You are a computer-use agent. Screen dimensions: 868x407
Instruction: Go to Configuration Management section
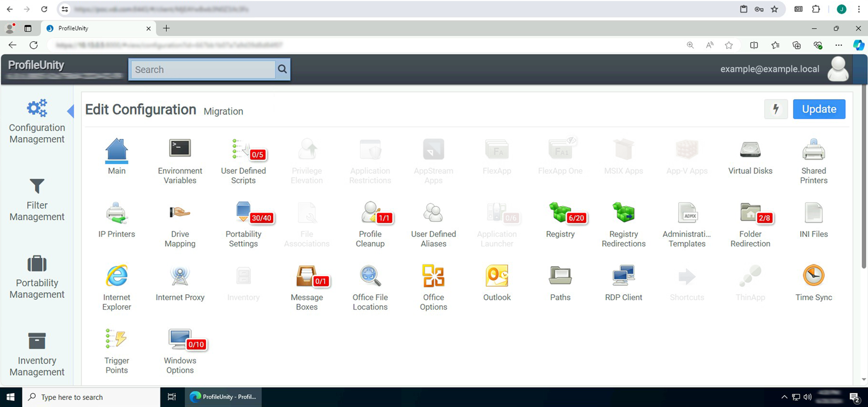[x=37, y=121]
